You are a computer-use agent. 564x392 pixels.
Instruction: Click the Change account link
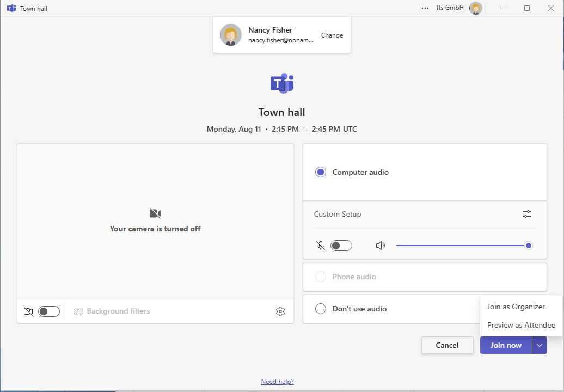[x=332, y=35]
